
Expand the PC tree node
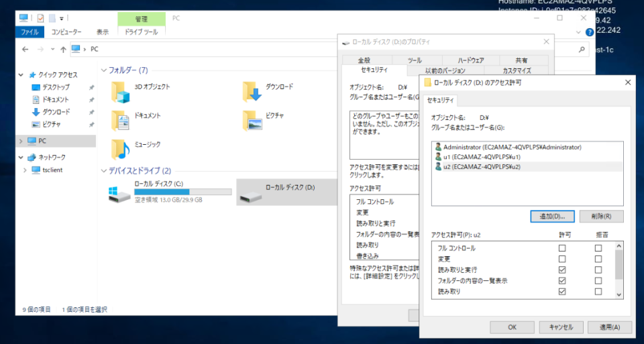click(21, 141)
